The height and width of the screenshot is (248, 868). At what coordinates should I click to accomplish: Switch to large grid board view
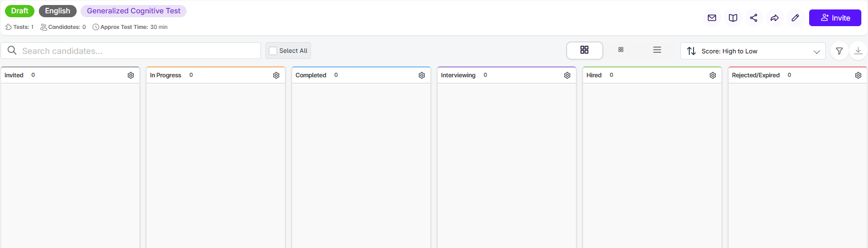(584, 50)
